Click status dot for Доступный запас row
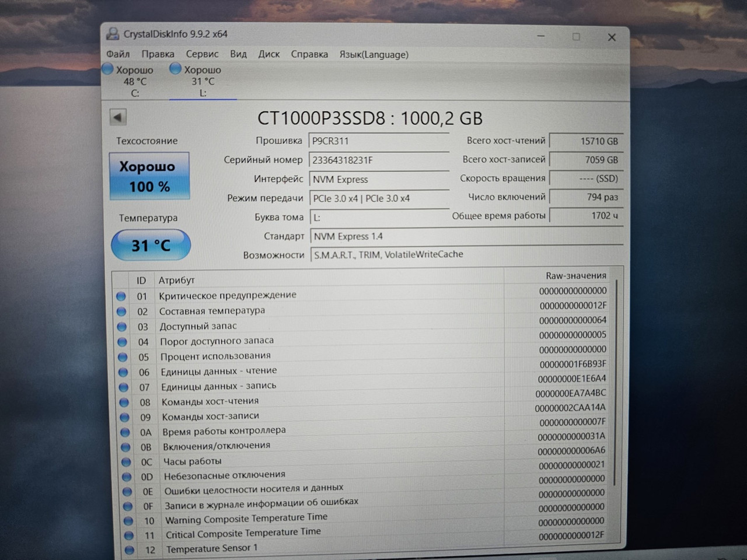747x560 pixels. 122,327
